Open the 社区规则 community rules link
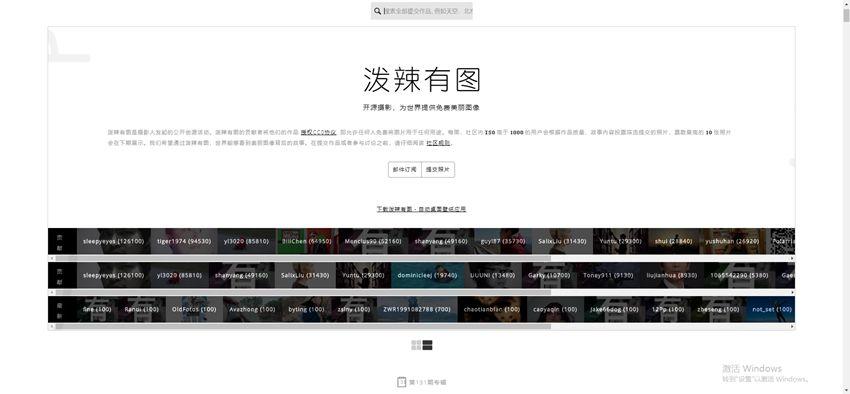The width and height of the screenshot is (850, 394). (438, 143)
